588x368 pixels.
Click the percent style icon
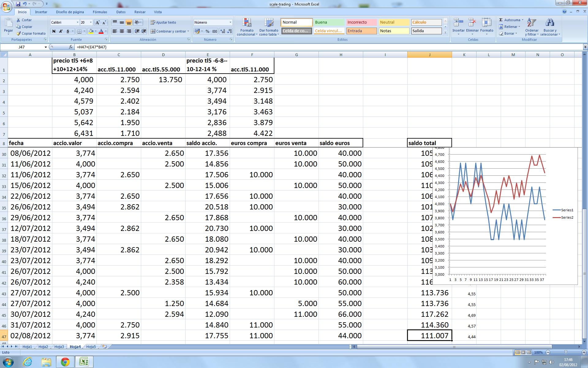pos(207,31)
